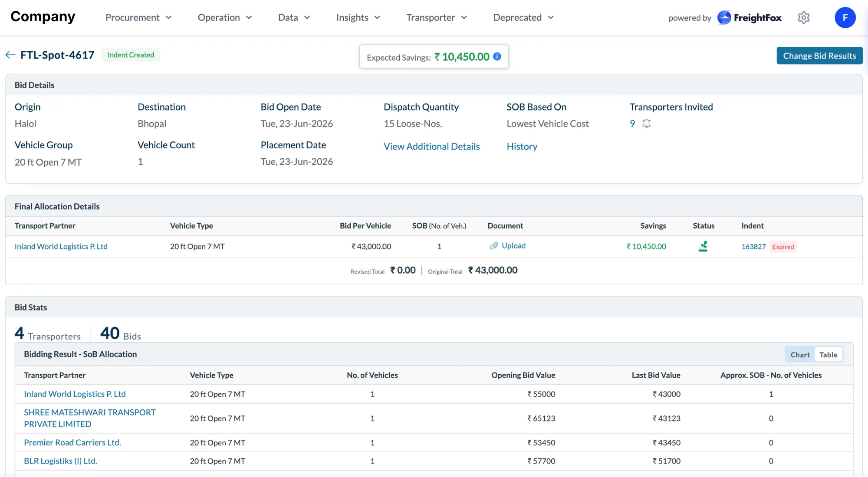Click Opening Bid Value ₹ 53450
Image resolution: width=868 pixels, height=477 pixels.
(x=541, y=443)
